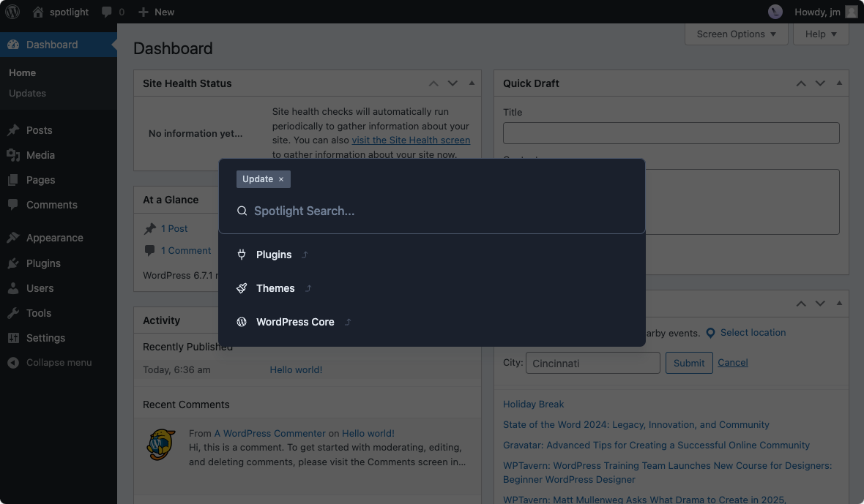Open the Gravatar Advanced Tips link
This screenshot has width=864, height=504.
point(656,445)
